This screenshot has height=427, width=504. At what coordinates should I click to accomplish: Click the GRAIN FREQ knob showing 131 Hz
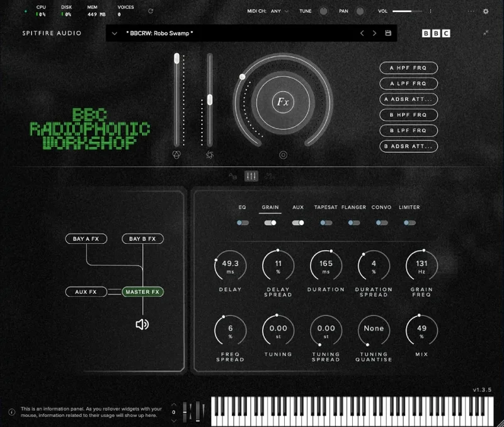tap(421, 266)
